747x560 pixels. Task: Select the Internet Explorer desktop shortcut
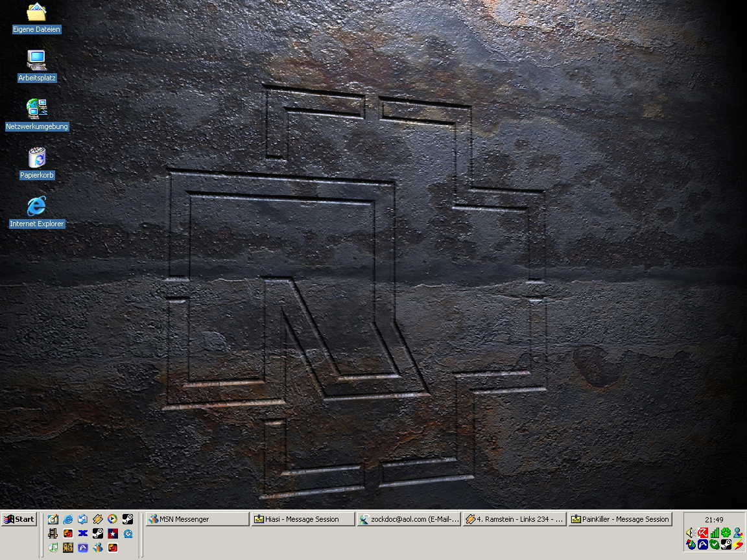pos(37,212)
